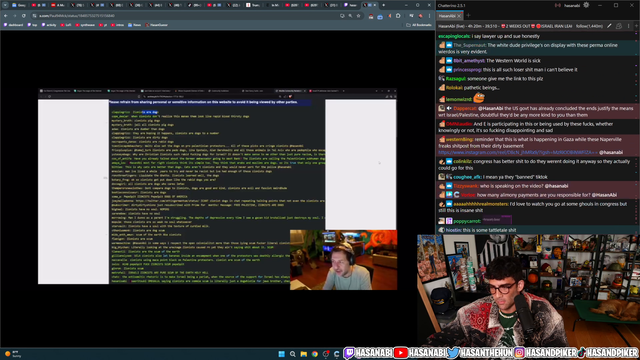Open the Instagram reel link in chat

[518, 153]
